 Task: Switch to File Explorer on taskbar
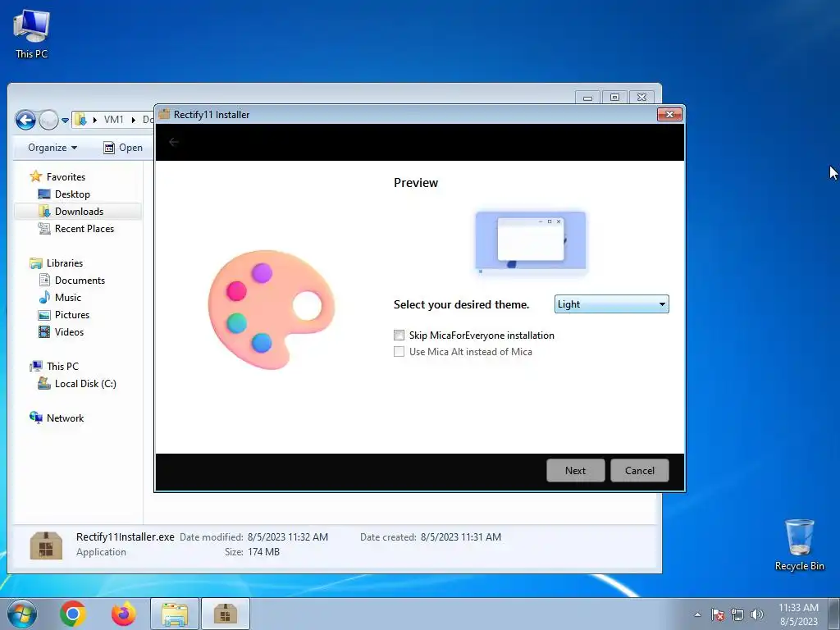click(x=175, y=614)
